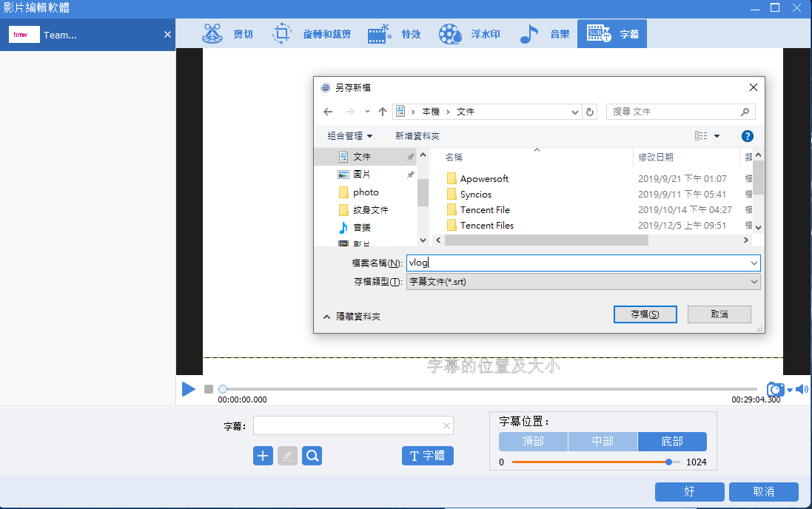Open the Tencent File folder
The image size is (812, 509).
[485, 209]
